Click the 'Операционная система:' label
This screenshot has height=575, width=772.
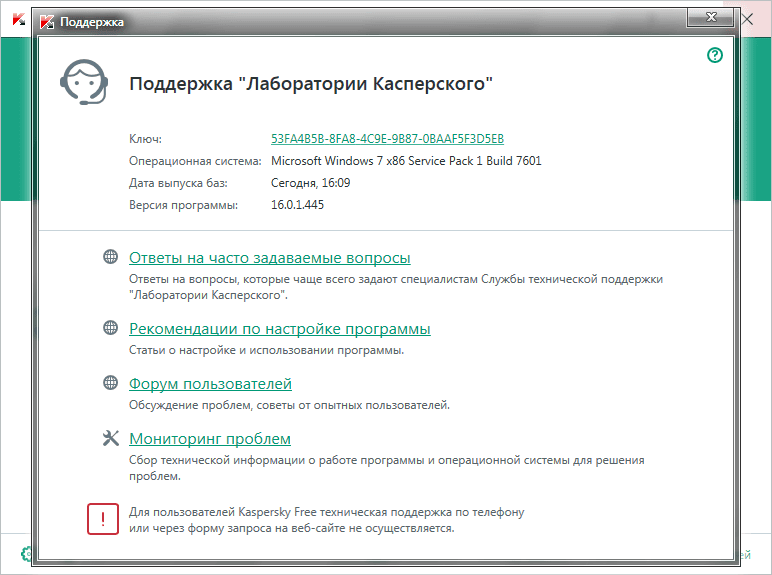pos(195,161)
